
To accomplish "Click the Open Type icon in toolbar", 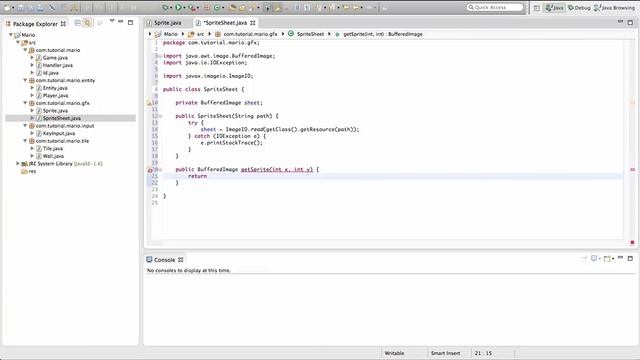I will [233, 8].
